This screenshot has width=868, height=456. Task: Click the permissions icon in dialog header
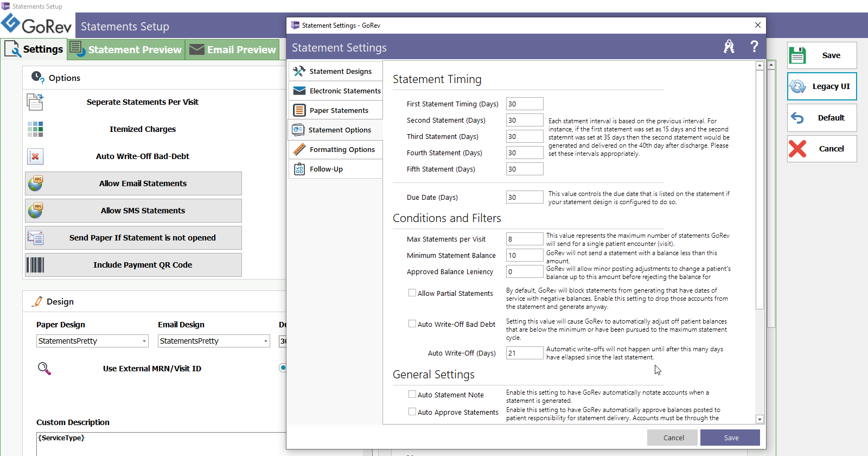[729, 47]
